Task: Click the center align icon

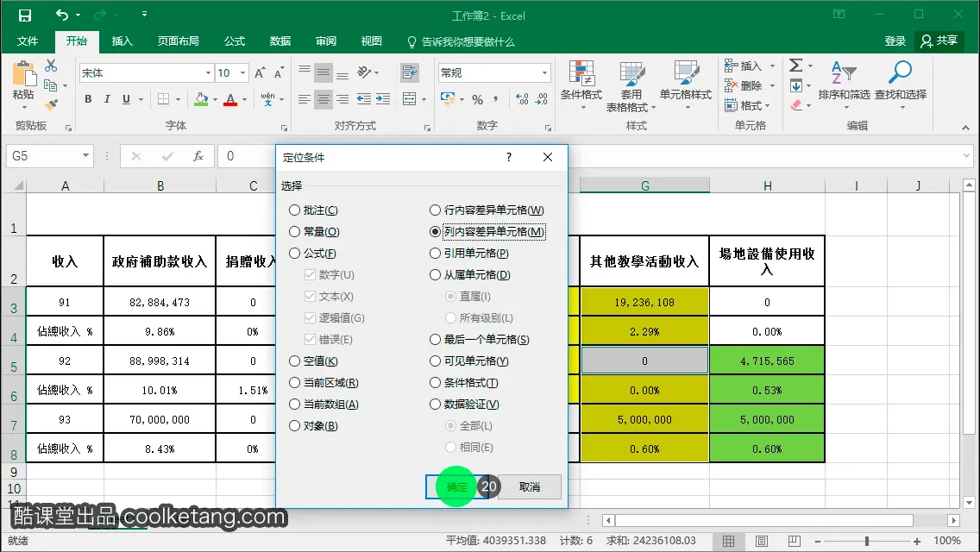Action: coord(324,99)
